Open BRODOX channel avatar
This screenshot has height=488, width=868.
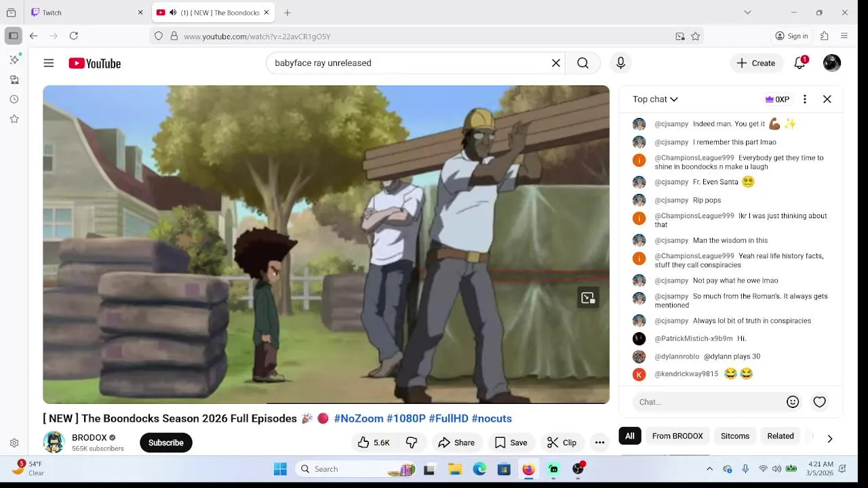pyautogui.click(x=54, y=443)
